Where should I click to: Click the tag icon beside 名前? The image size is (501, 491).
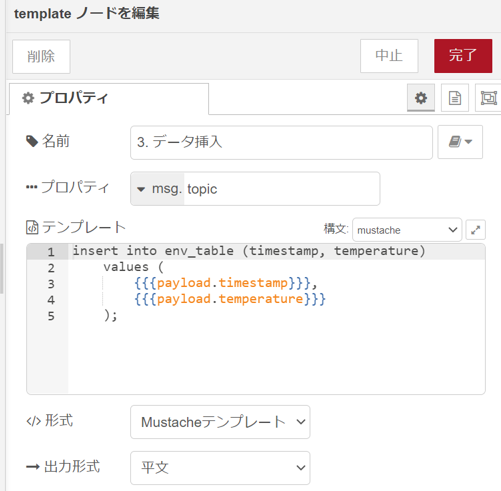[x=32, y=141]
